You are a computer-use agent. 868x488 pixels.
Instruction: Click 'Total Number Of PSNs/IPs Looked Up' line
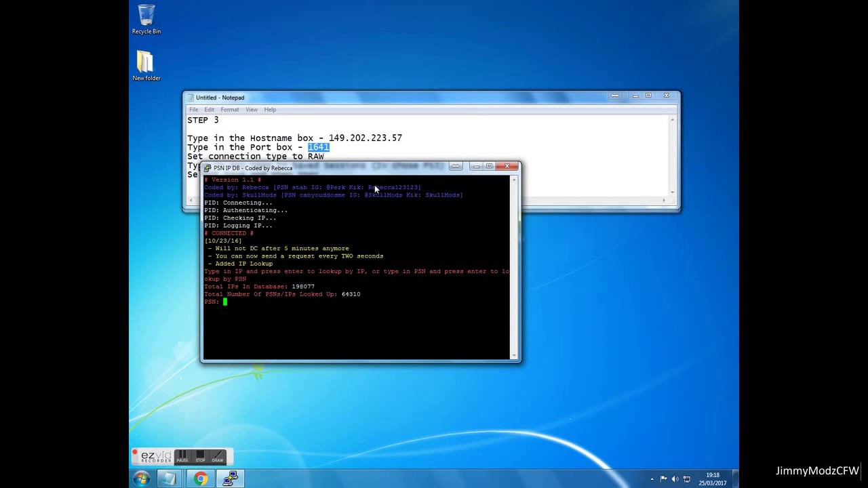282,294
